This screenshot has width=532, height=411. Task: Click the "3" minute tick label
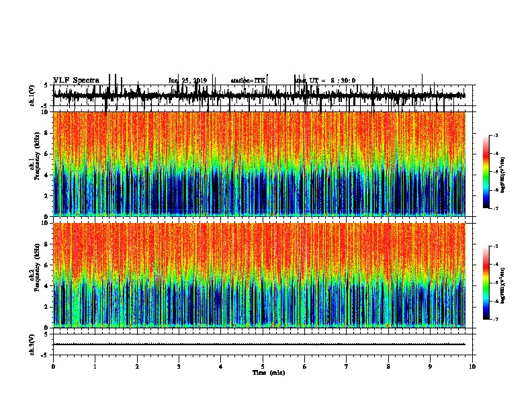179,367
